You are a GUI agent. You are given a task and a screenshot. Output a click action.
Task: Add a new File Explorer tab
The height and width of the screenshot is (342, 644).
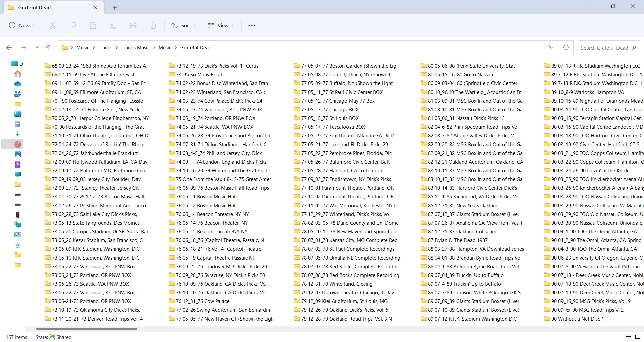pyautogui.click(x=115, y=8)
